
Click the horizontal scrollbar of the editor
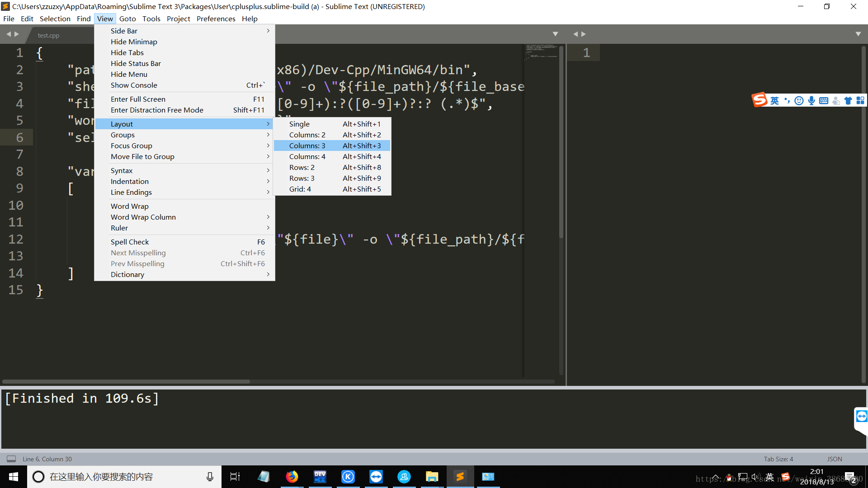[126, 381]
